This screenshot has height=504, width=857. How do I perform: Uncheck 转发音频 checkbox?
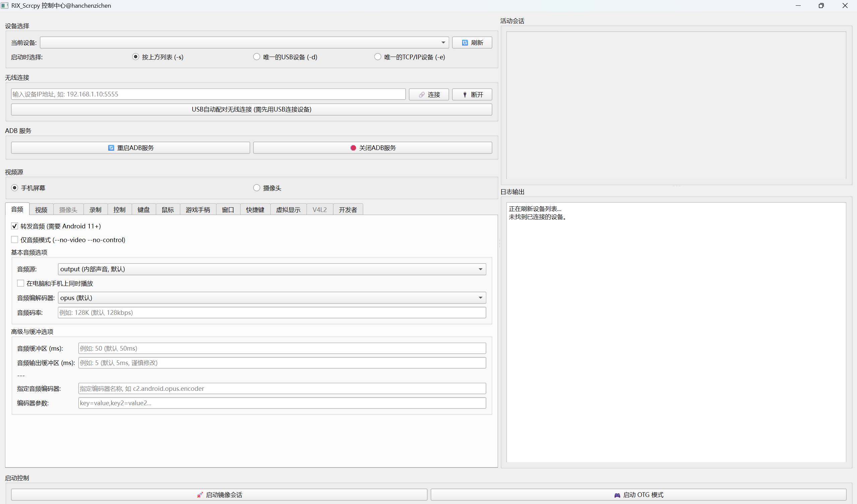click(15, 226)
